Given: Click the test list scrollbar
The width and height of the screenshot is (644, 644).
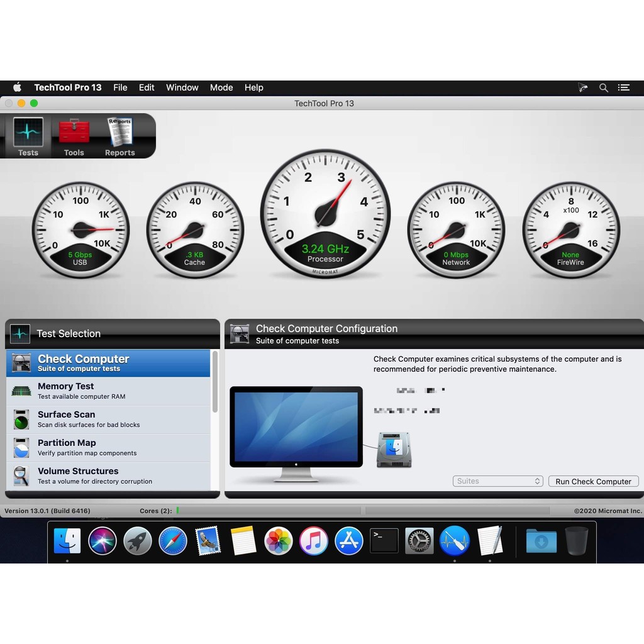Looking at the screenshot, I should 215,382.
